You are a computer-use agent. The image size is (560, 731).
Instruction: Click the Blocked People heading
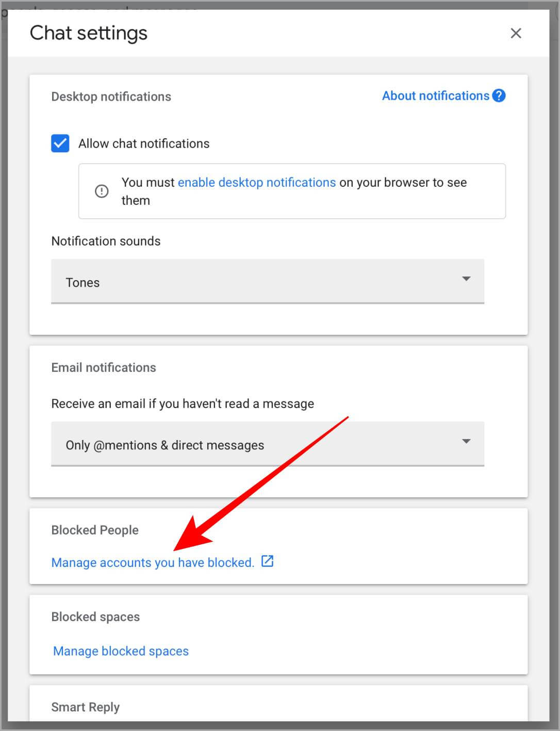tap(95, 530)
